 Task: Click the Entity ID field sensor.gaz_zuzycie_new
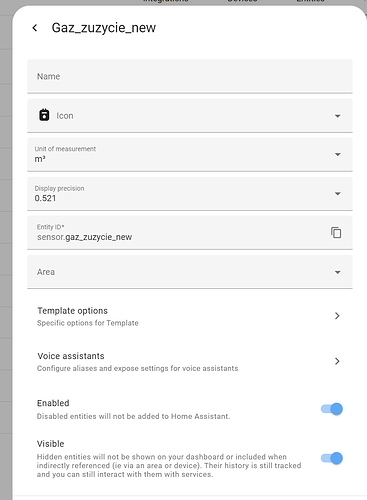[x=190, y=232]
